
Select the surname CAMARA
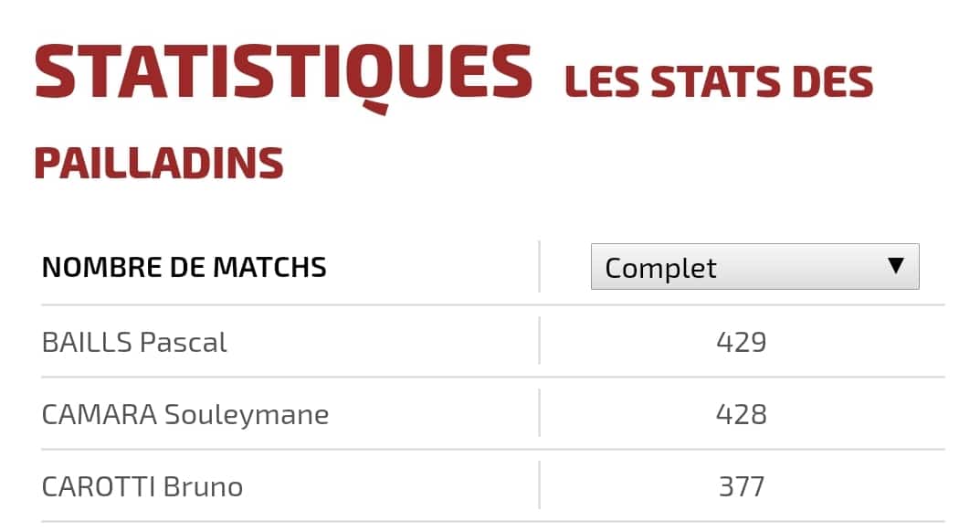point(100,415)
